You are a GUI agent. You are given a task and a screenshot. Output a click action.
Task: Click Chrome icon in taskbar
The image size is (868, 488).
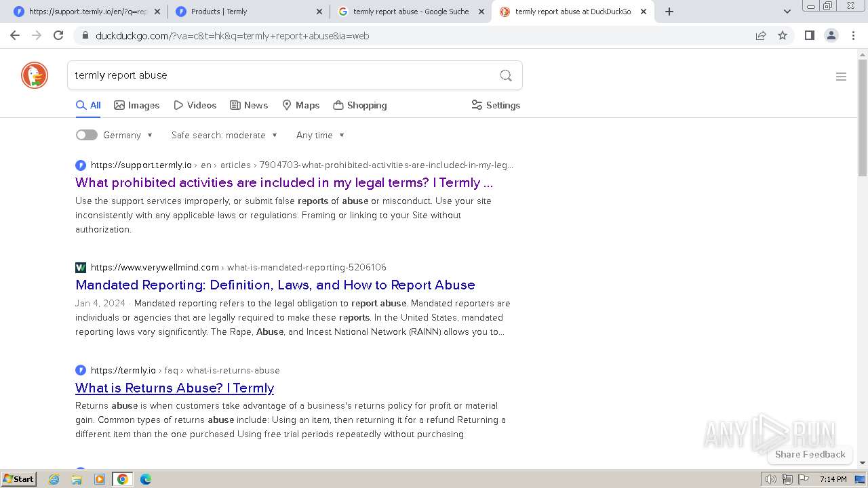[x=123, y=479]
